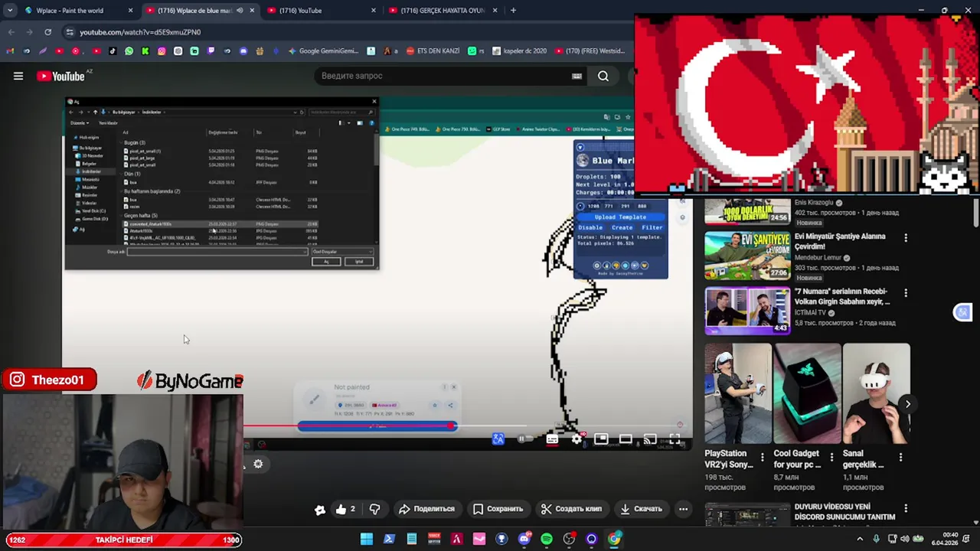The width and height of the screenshot is (980, 551).
Task: Open Google Chrome from the taskbar
Action: point(614,540)
